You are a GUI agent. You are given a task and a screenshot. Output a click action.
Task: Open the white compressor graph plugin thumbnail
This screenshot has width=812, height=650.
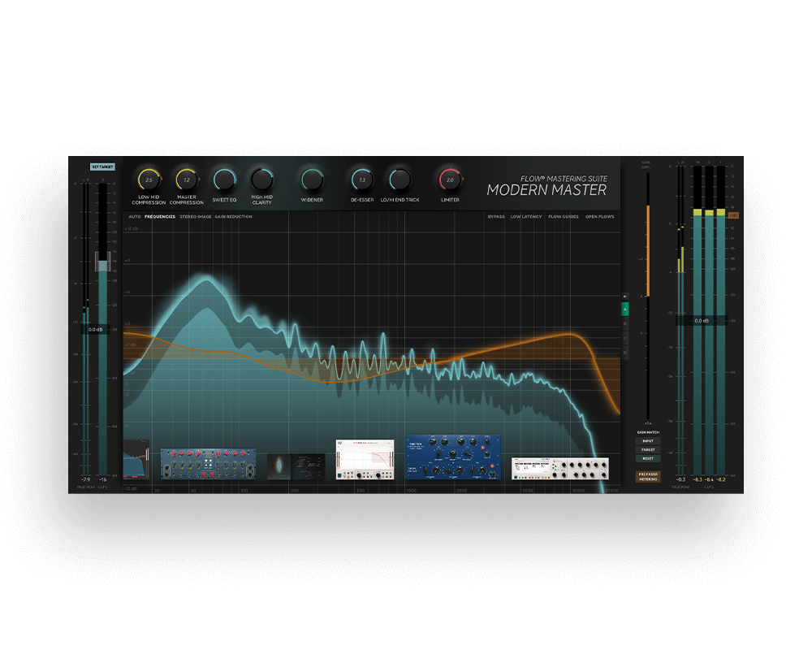pyautogui.click(x=365, y=460)
